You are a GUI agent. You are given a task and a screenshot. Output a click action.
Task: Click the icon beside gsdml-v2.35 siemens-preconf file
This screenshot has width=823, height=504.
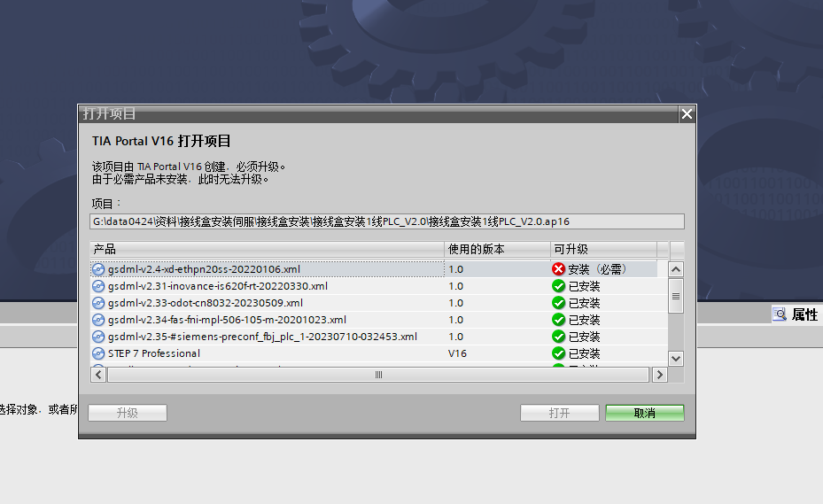98,337
